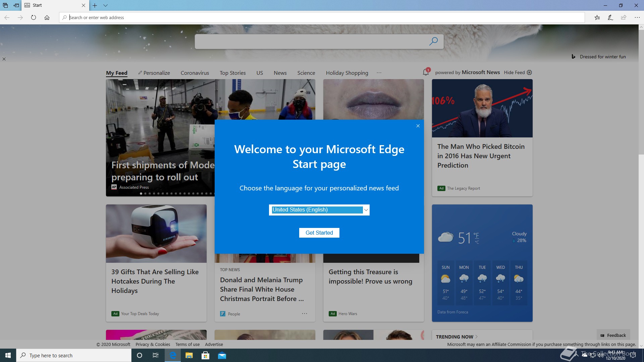This screenshot has height=362, width=644.
Task: Click the browser Back arrow
Action: (7, 17)
